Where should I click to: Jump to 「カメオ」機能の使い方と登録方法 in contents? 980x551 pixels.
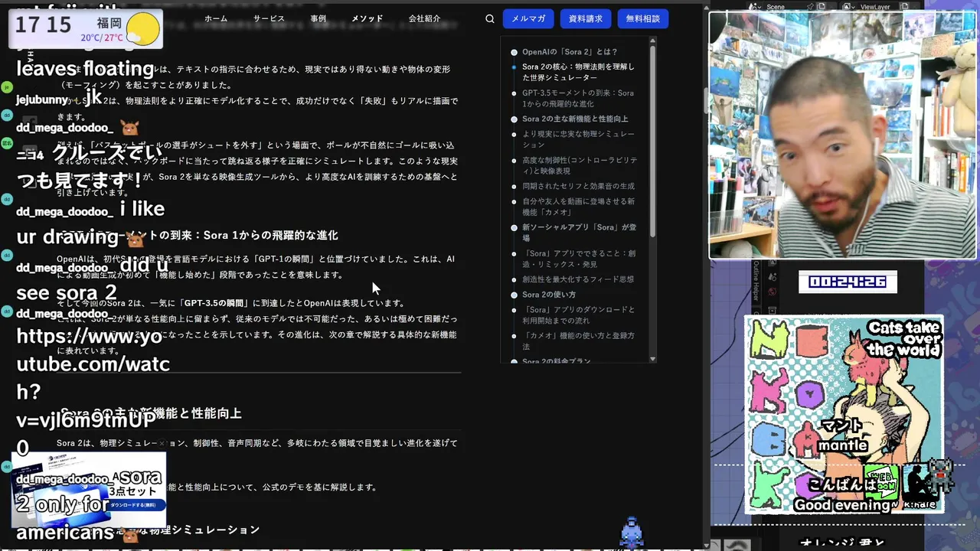tap(578, 341)
